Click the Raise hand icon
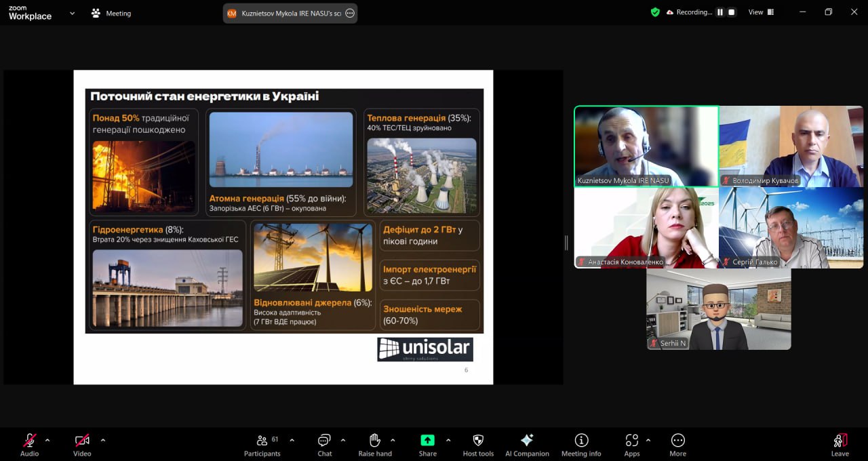Screen dimensions: 868x461 pyautogui.click(x=375, y=444)
